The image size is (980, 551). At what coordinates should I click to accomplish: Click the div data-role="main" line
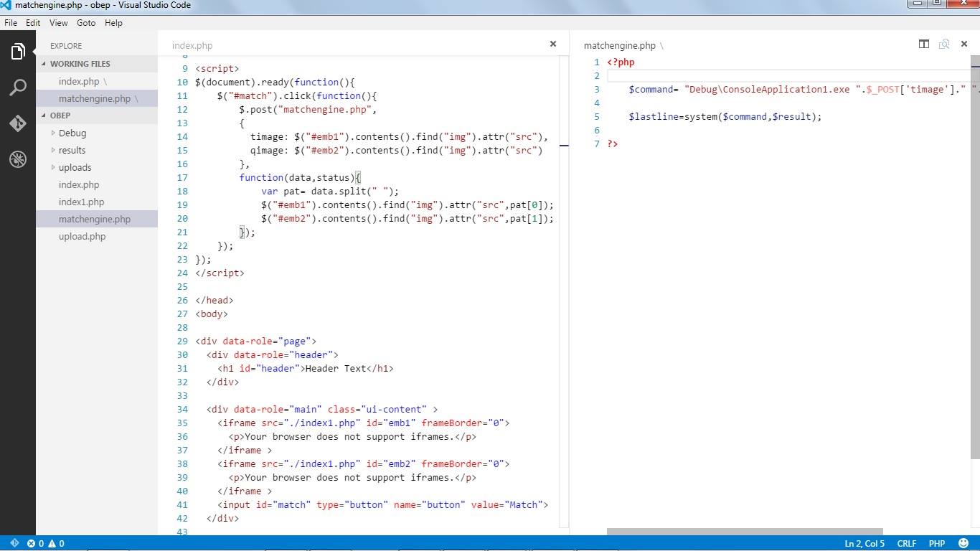322,409
